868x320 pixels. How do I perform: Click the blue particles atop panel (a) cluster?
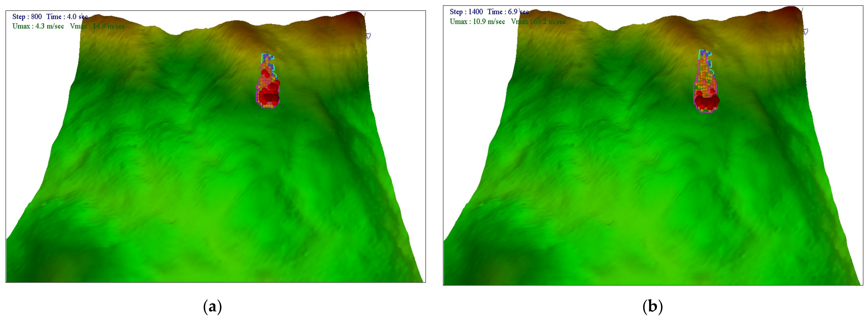(266, 56)
